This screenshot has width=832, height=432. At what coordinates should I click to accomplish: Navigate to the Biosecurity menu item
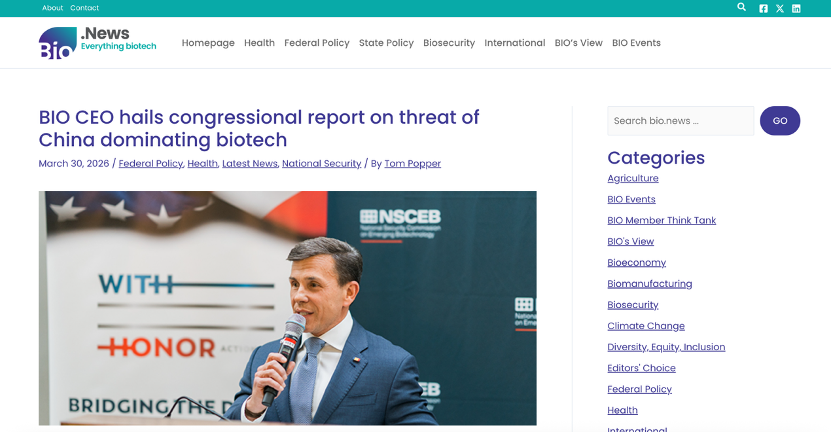(449, 43)
